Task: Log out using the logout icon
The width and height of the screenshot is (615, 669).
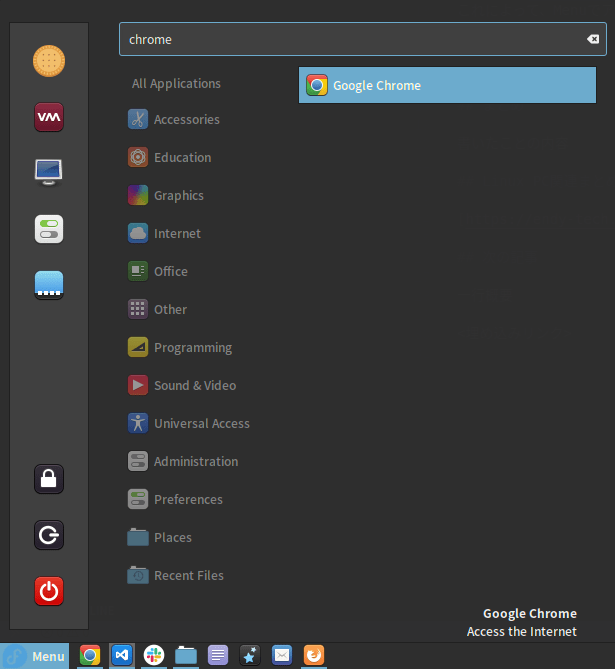Action: 49,535
